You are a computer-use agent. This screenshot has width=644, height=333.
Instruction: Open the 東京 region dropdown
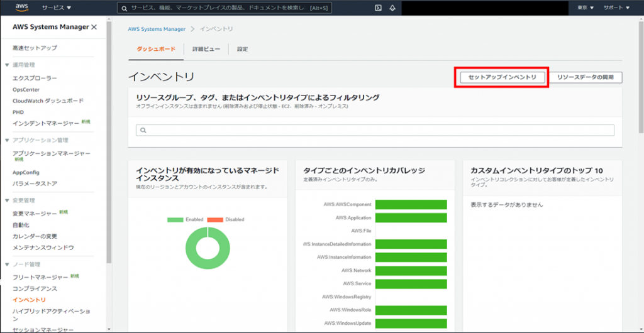tap(586, 8)
